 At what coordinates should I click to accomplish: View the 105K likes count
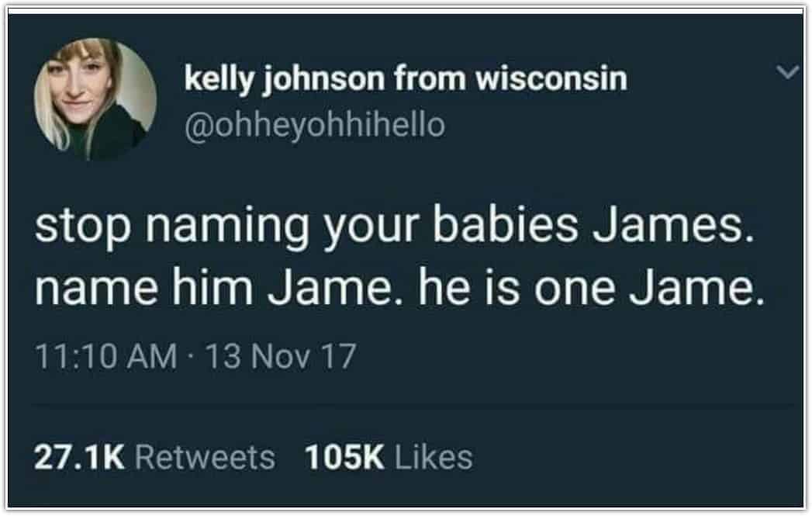[344, 457]
